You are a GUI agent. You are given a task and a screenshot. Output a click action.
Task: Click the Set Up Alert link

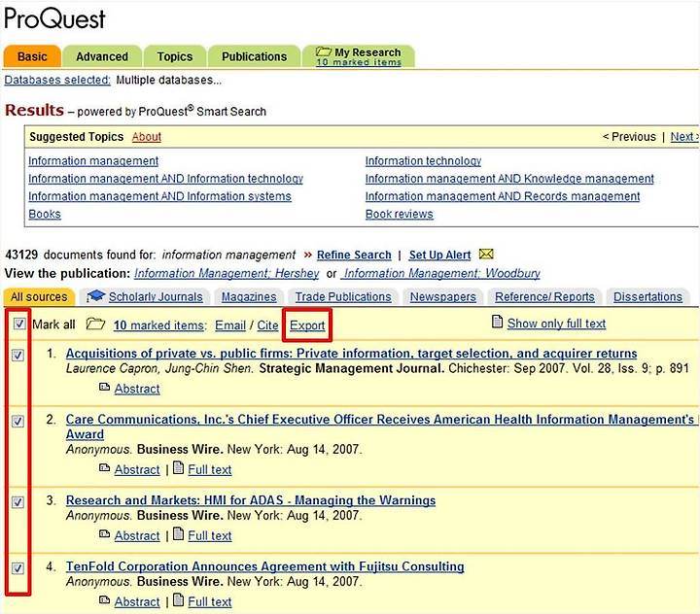(439, 255)
